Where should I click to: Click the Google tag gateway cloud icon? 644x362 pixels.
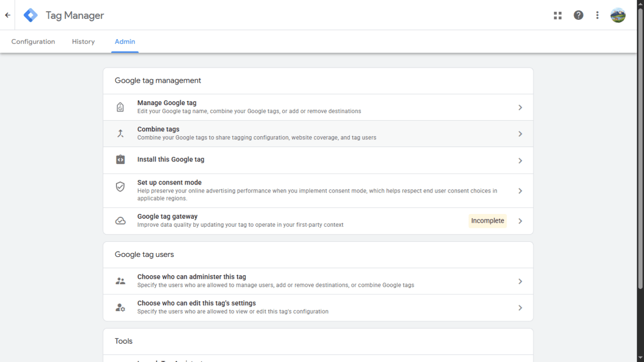[x=120, y=220]
